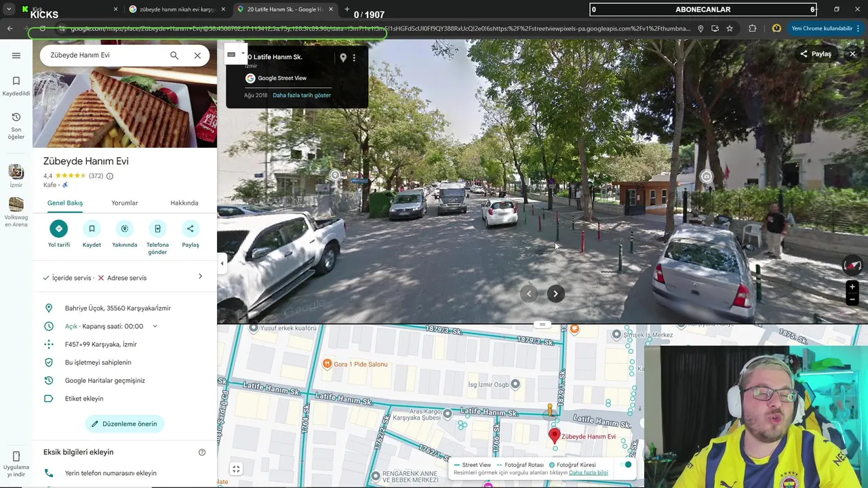Open the browser tab search dropdown
The image size is (868, 488).
coord(9,9)
